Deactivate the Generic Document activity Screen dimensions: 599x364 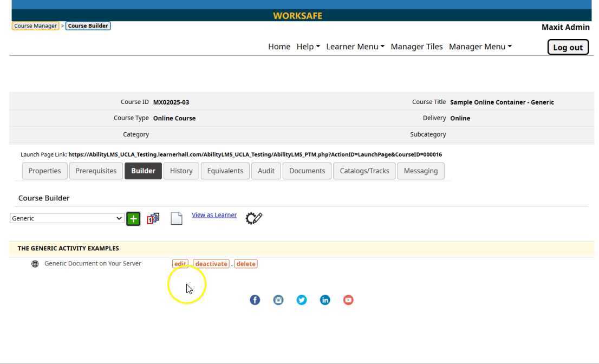point(211,264)
